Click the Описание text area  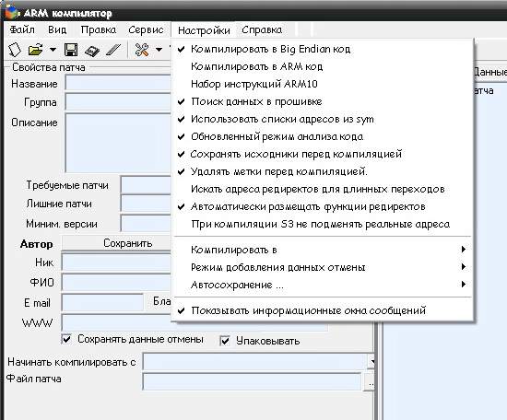coord(118,143)
